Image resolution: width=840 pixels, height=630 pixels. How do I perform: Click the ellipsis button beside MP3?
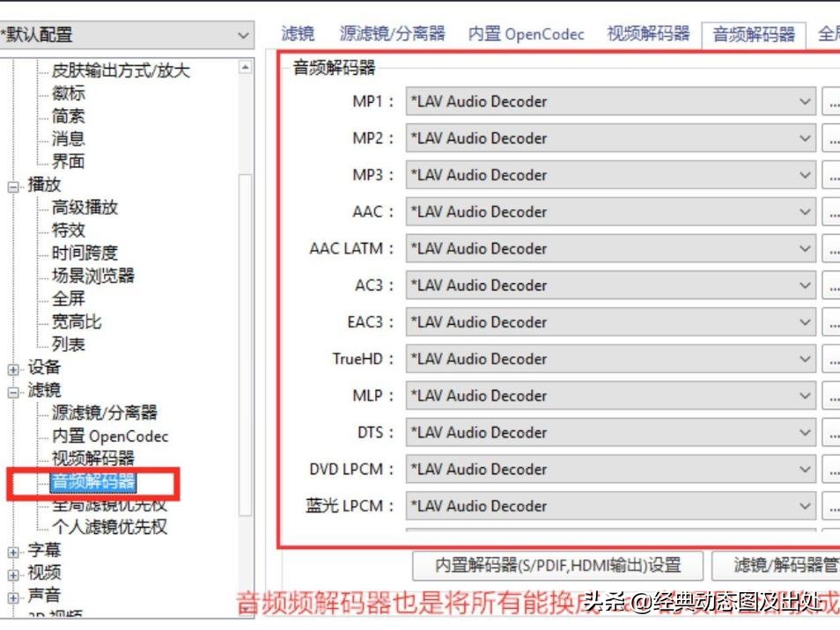pyautogui.click(x=830, y=176)
